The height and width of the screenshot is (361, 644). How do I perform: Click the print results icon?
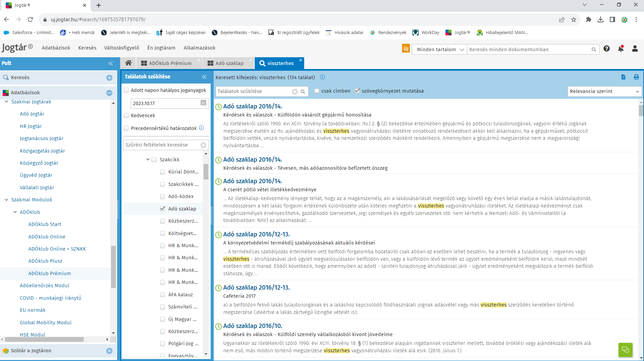coord(636,77)
